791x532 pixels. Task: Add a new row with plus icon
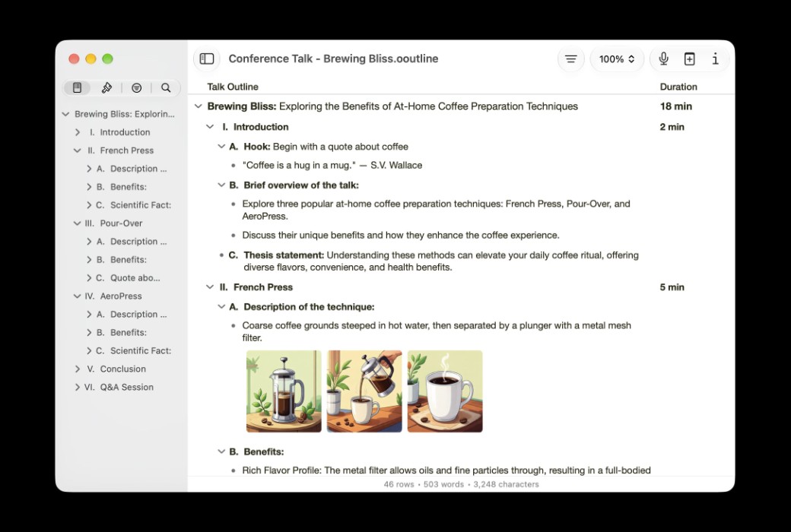click(689, 59)
